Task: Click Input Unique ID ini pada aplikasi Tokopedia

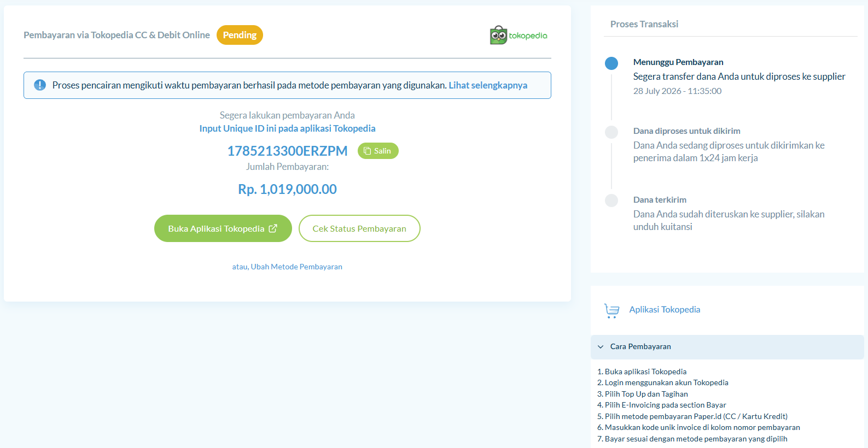Action: point(287,128)
